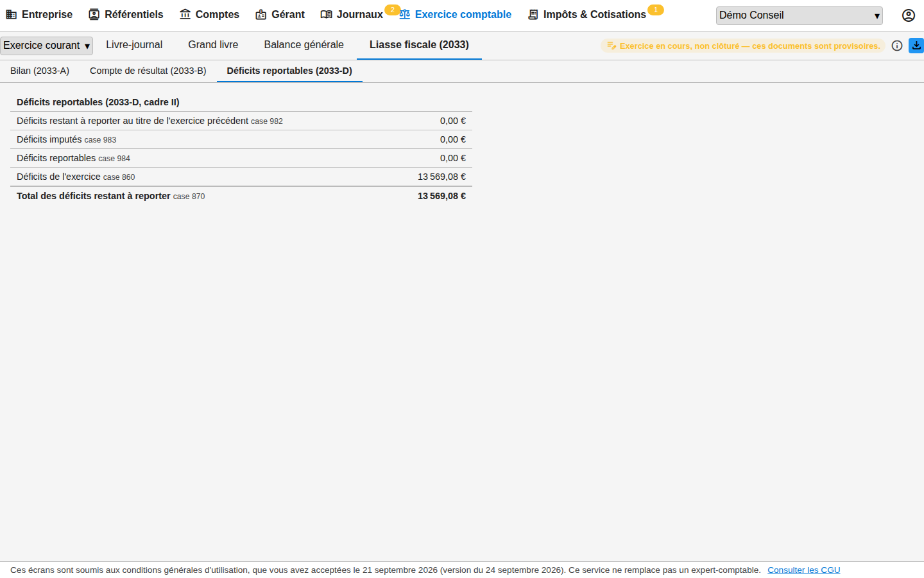Click the Comptes bank icon
924x578 pixels.
click(185, 15)
